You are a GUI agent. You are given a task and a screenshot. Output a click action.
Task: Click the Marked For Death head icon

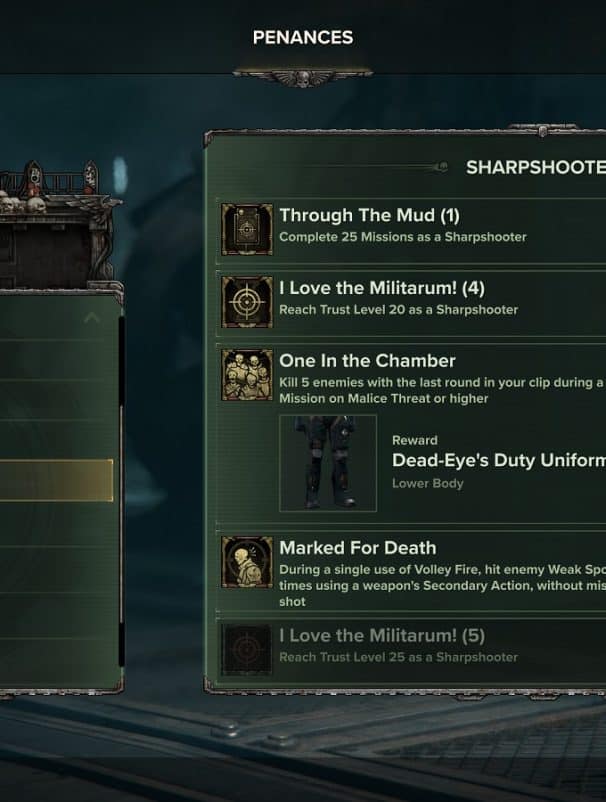click(247, 562)
